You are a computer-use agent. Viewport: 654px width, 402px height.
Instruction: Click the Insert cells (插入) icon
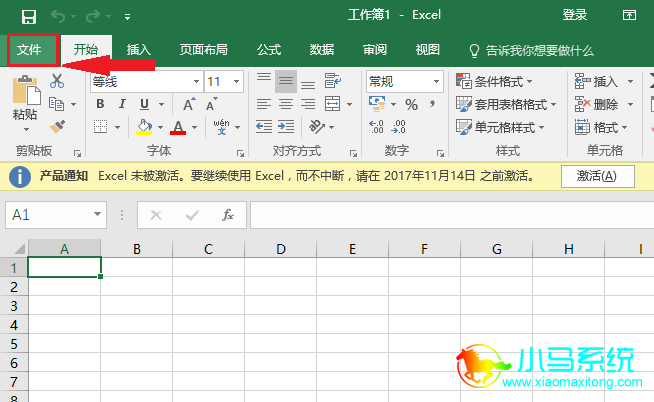(x=582, y=81)
